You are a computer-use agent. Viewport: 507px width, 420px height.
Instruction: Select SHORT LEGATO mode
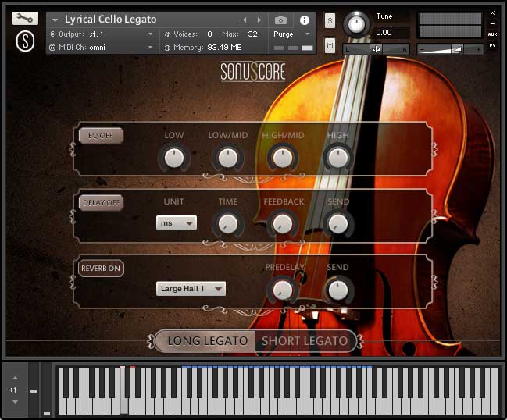tap(305, 341)
